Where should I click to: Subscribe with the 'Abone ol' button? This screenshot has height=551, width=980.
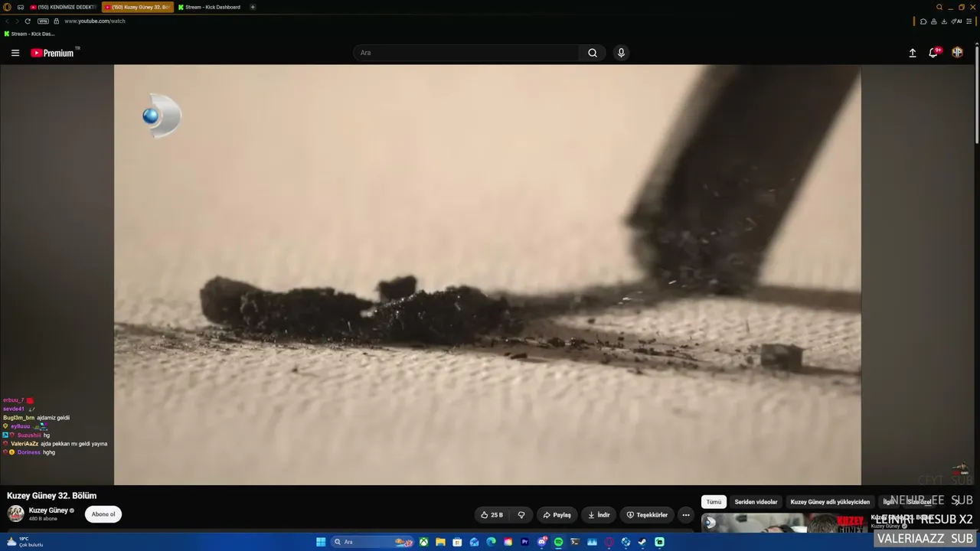(x=103, y=514)
